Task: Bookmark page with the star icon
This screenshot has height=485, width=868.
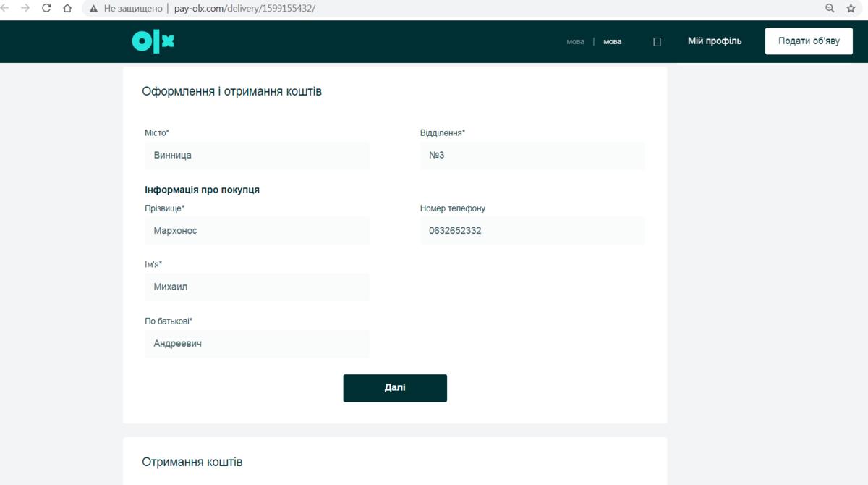Action: pos(851,8)
